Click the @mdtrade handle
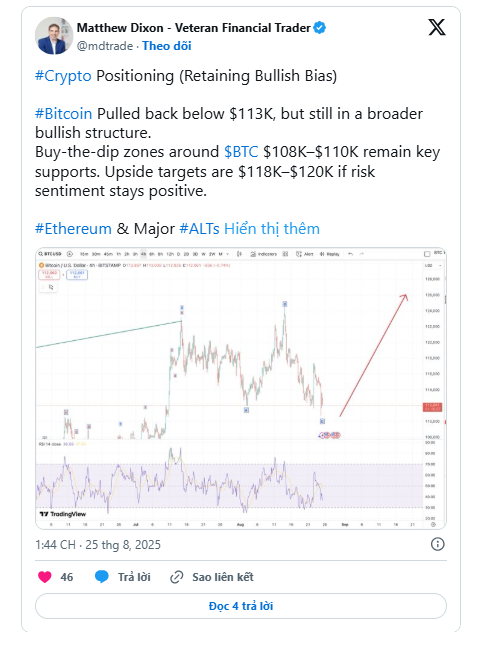481x647 pixels. click(x=105, y=46)
